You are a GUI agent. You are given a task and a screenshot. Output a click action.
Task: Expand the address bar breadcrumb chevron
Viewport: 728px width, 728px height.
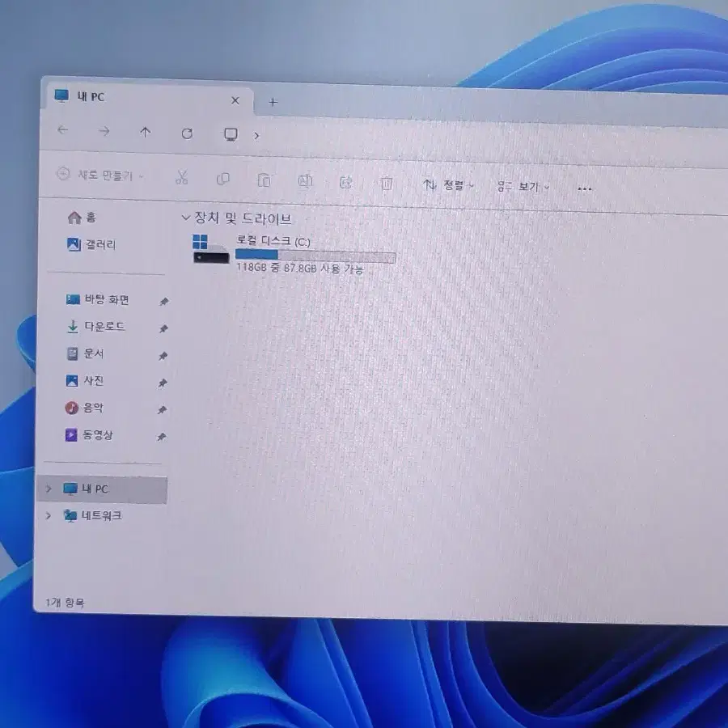pyautogui.click(x=256, y=136)
